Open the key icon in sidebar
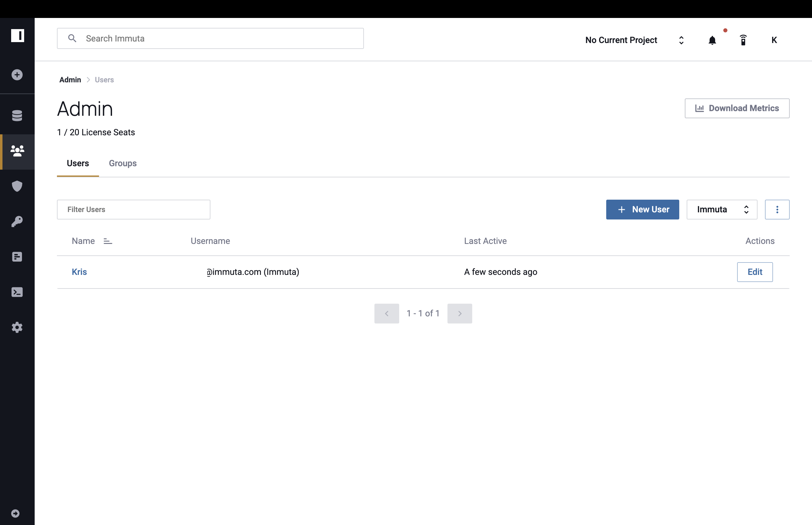Viewport: 812px width, 525px height. 17,222
